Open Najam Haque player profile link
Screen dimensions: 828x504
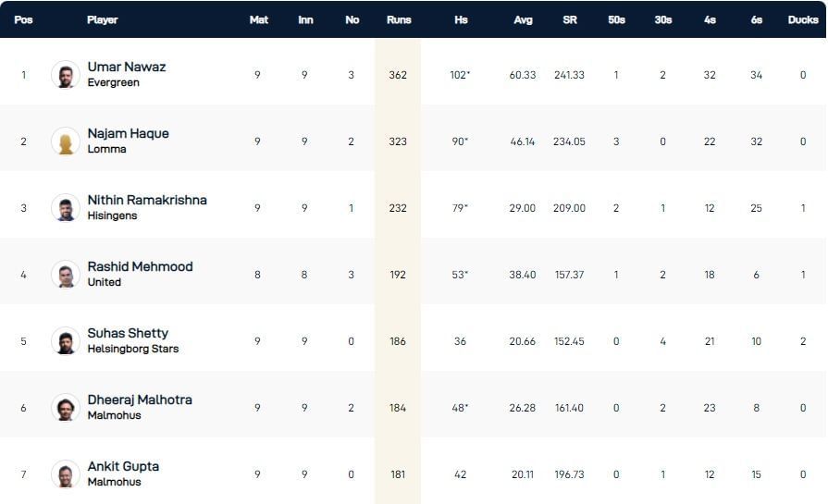click(129, 133)
